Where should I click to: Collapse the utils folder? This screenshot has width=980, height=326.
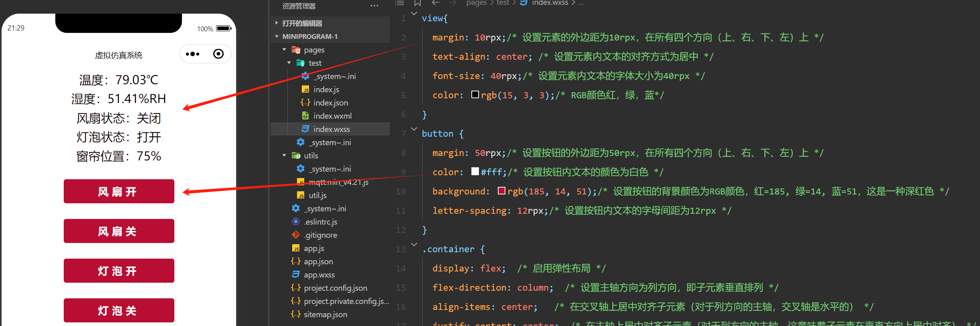click(284, 156)
